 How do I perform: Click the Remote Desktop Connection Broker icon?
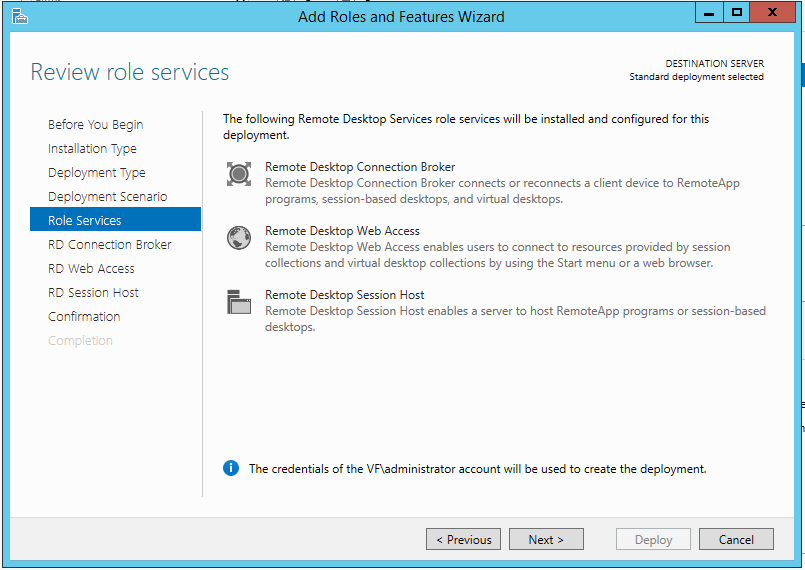tap(238, 174)
